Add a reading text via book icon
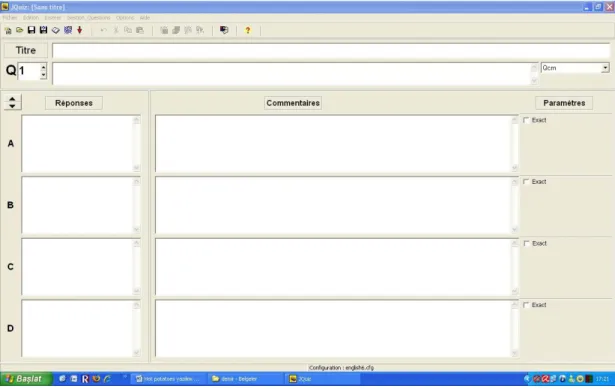This screenshot has height=389, width=615. (x=56, y=30)
